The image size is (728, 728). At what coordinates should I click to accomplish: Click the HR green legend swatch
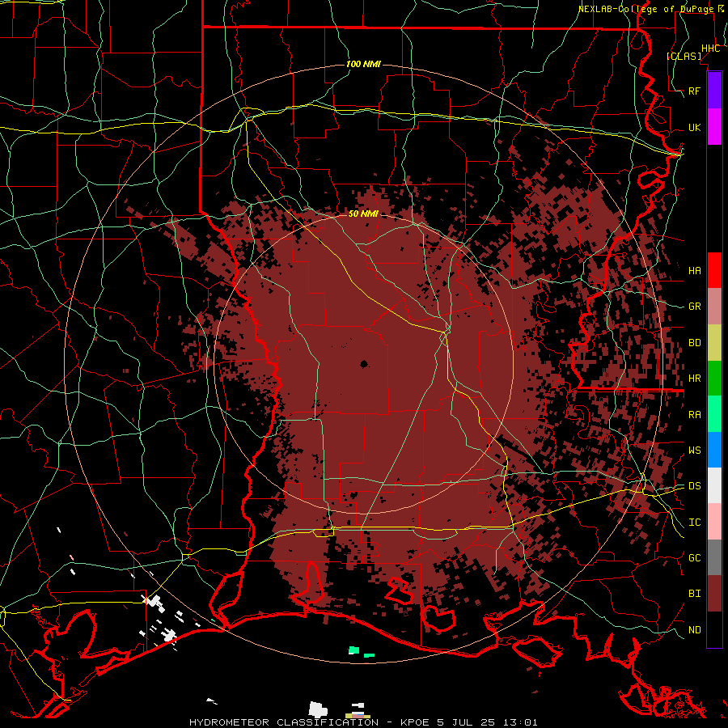point(714,379)
